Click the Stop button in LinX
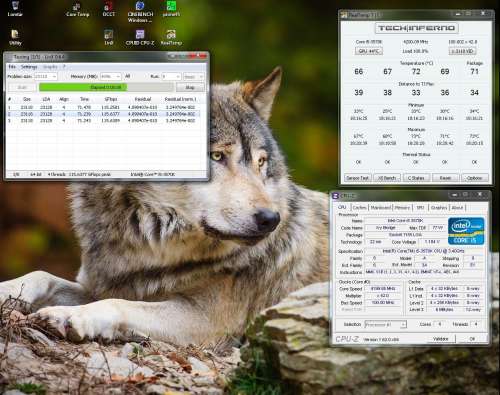500x395 pixels. point(190,87)
